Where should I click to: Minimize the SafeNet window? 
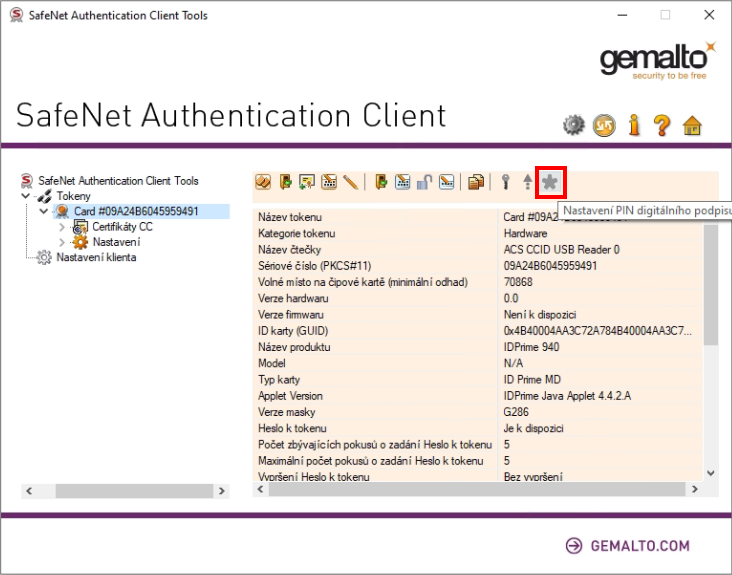(622, 15)
